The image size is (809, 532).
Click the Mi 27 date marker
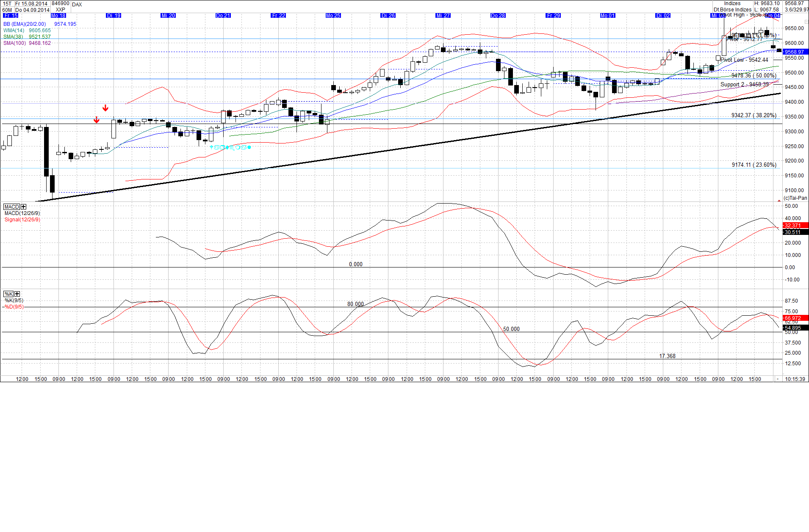[x=443, y=16]
